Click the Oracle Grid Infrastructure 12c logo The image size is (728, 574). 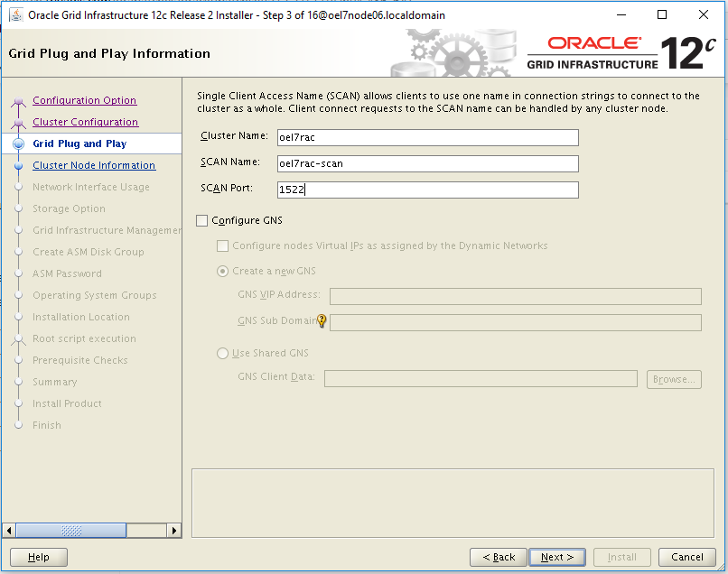click(621, 53)
